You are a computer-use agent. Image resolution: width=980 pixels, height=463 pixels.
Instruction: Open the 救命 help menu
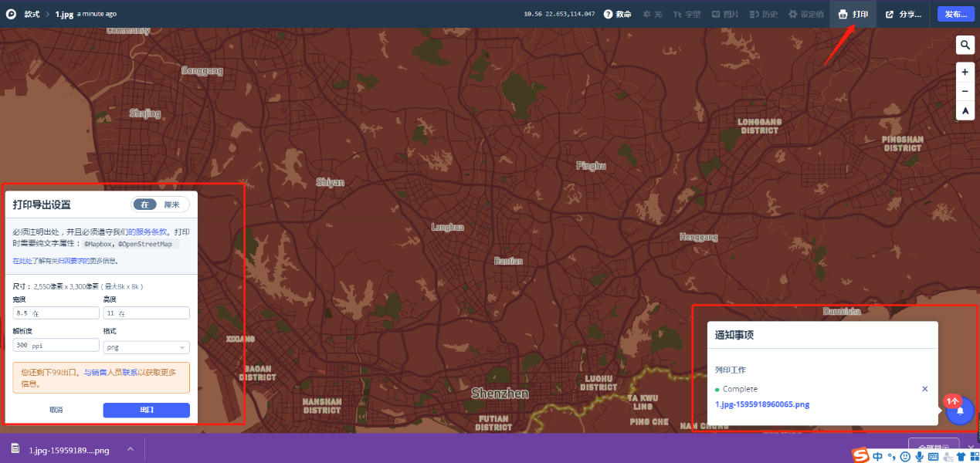tap(618, 14)
